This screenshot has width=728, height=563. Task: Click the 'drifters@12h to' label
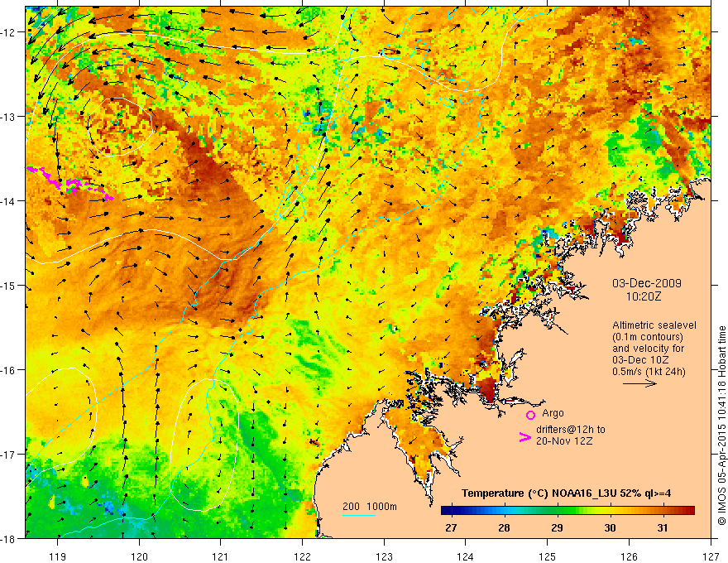(x=571, y=430)
